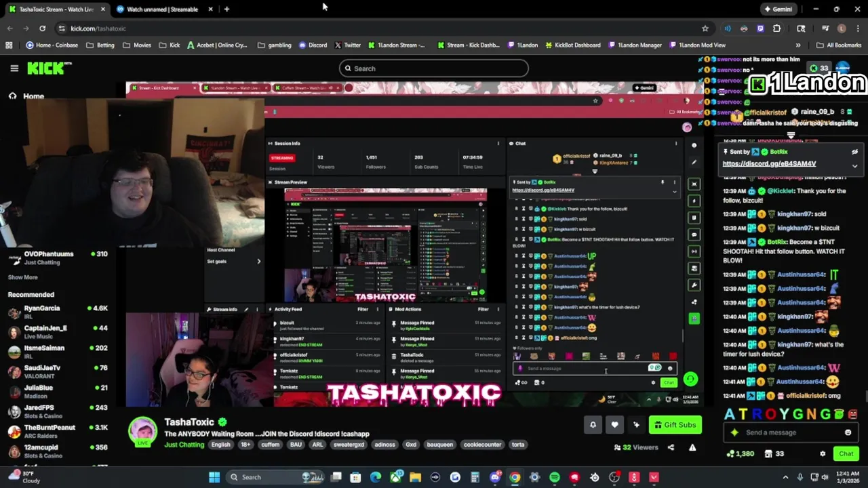Screen dimensions: 868x488
Task: Click the hide pinned message icon
Action: (x=854, y=152)
